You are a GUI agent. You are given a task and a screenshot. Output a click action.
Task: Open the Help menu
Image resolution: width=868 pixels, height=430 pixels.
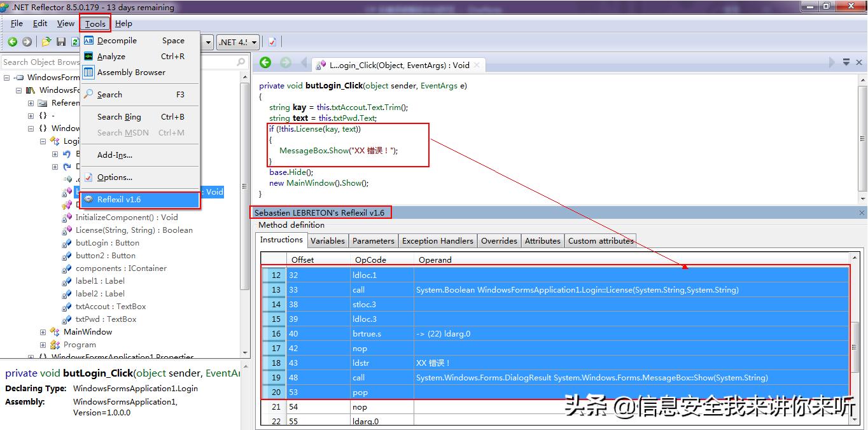point(123,24)
